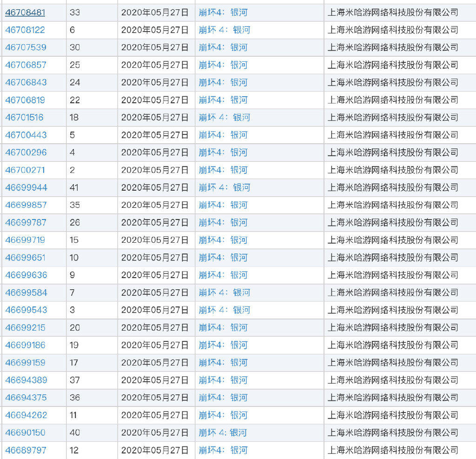Open application number 46708122
This screenshot has width=476, height=459.
[x=25, y=30]
